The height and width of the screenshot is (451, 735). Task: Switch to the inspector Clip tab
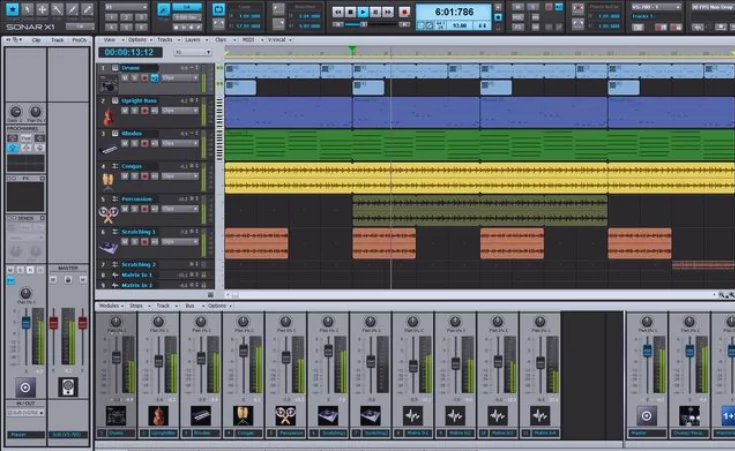pyautogui.click(x=36, y=40)
